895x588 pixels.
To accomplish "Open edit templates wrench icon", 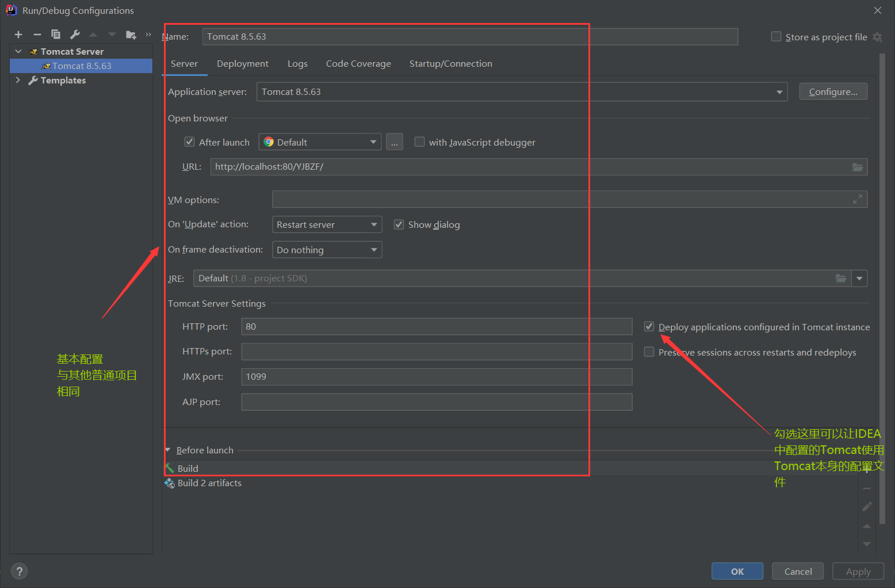I will coord(75,35).
